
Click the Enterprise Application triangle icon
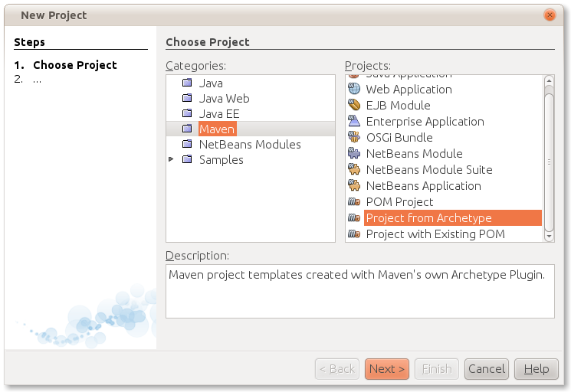point(354,121)
